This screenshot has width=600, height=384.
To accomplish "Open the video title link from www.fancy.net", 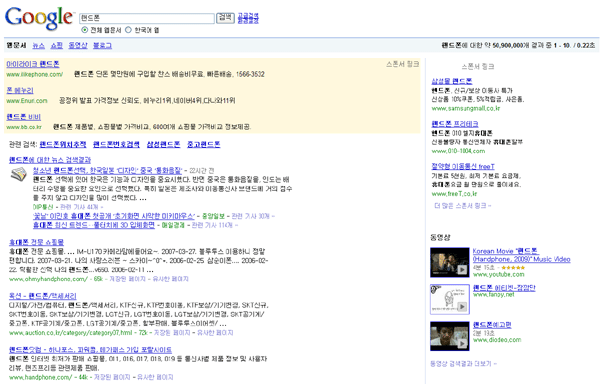I will (x=504, y=288).
